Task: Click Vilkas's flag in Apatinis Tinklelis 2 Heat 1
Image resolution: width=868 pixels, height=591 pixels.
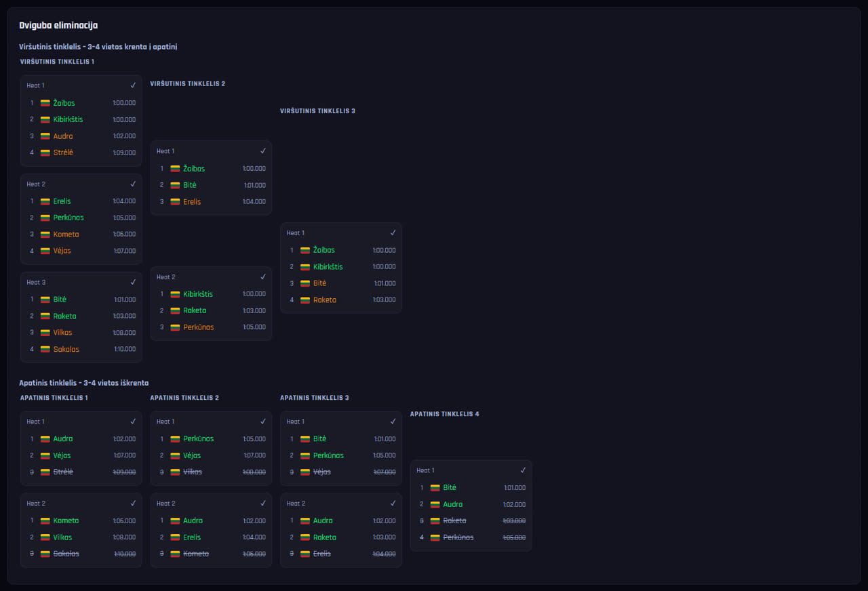Action: click(x=175, y=472)
